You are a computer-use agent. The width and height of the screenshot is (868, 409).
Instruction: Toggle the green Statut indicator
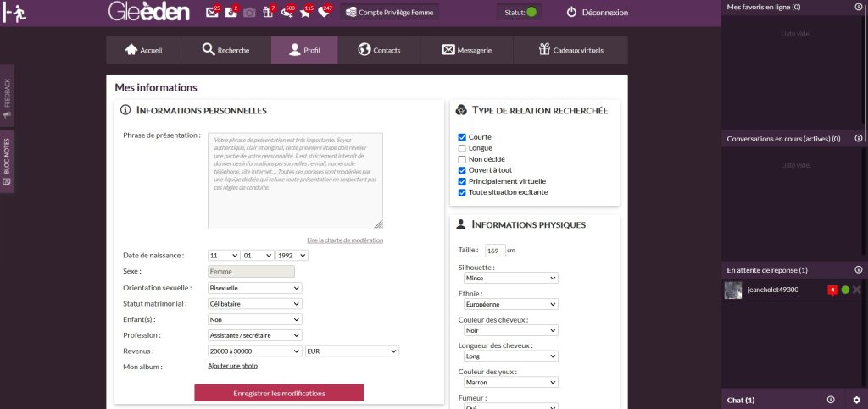(531, 13)
